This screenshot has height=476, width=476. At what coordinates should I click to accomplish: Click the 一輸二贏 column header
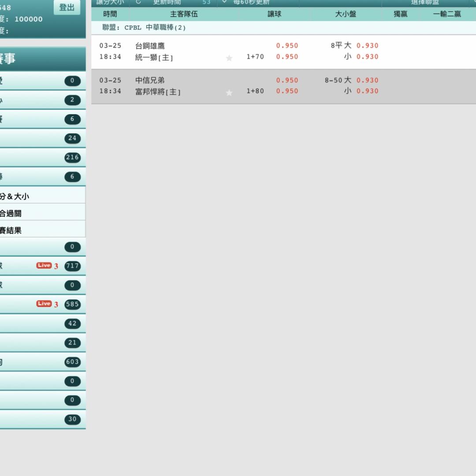[x=447, y=14]
